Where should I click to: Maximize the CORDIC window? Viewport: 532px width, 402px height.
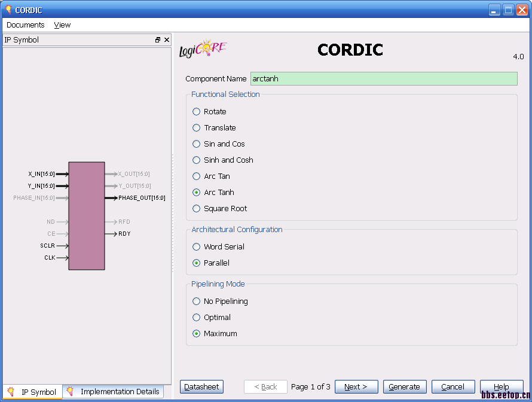[508, 10]
